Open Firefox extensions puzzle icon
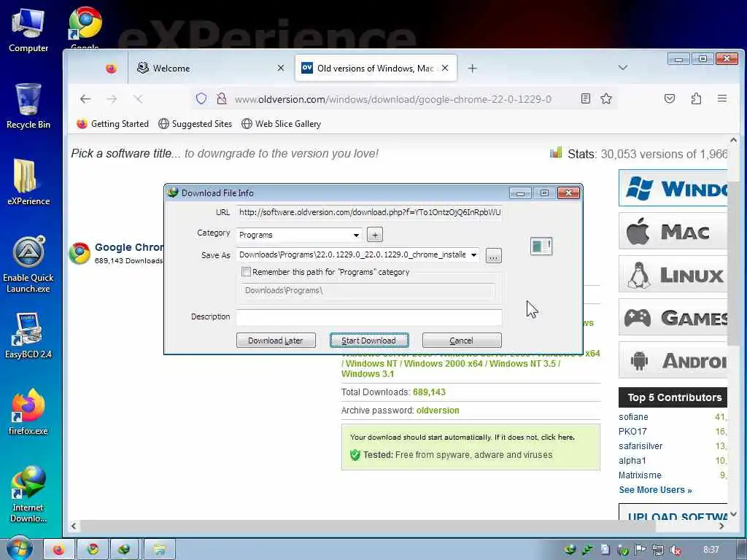This screenshot has width=747, height=560. tap(696, 98)
